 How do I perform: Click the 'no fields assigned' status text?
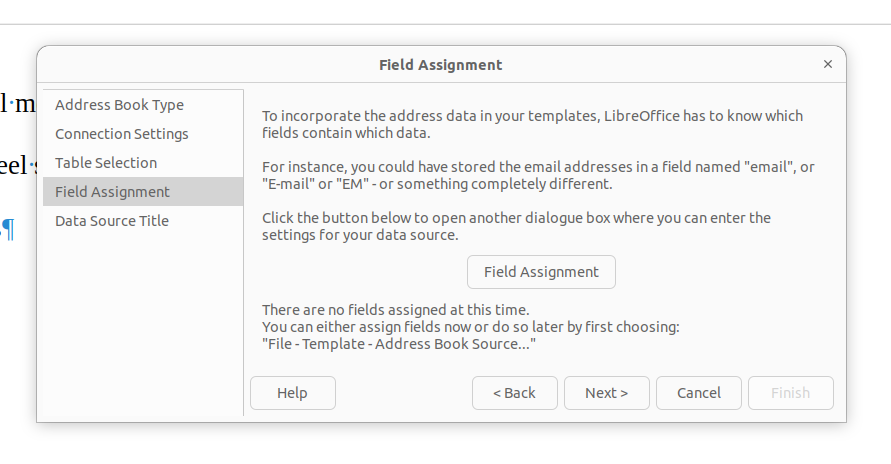[395, 309]
